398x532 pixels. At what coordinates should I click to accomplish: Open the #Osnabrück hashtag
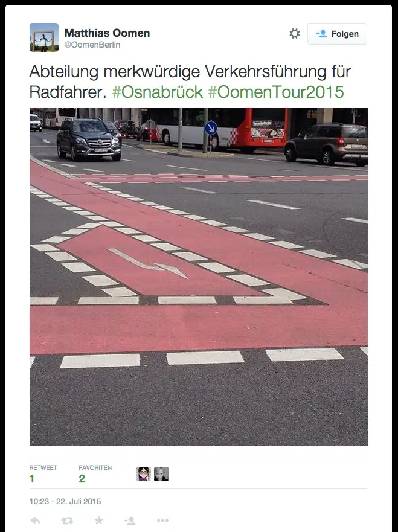158,92
